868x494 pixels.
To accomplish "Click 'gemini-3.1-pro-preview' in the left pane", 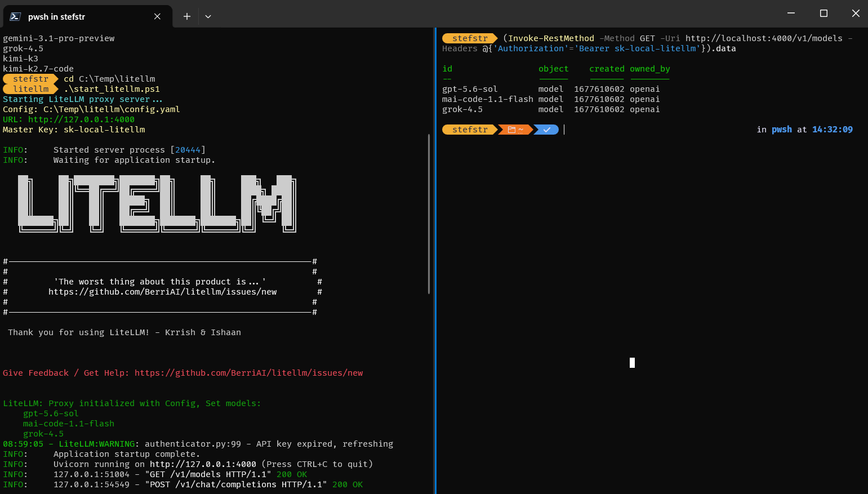I will [59, 38].
